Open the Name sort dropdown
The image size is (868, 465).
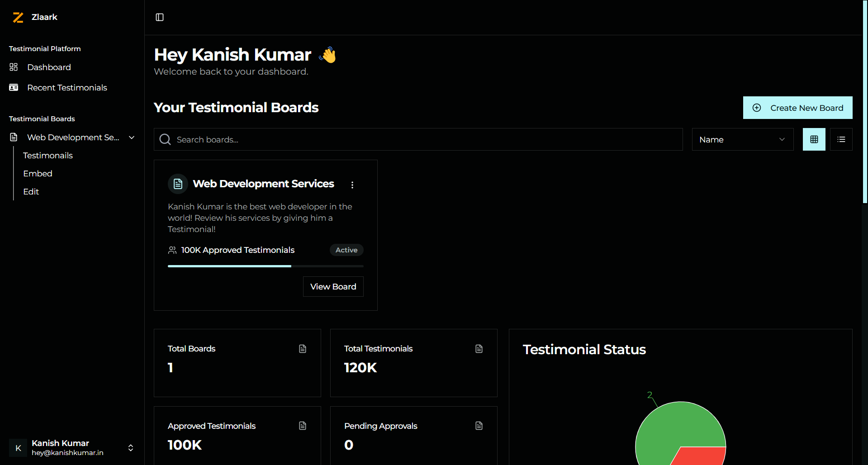point(742,139)
